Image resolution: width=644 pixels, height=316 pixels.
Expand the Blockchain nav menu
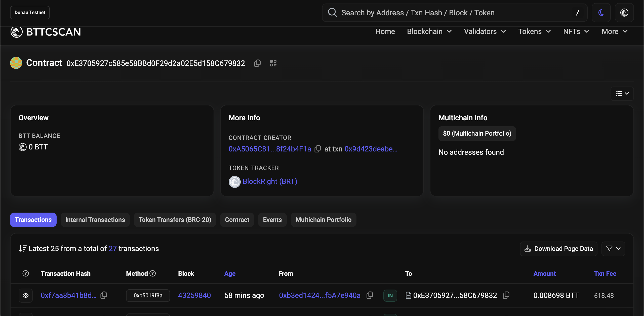click(429, 31)
